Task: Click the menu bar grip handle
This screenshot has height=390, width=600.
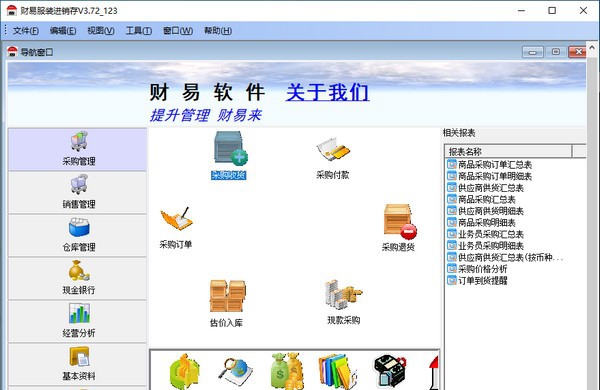Action: (6, 31)
